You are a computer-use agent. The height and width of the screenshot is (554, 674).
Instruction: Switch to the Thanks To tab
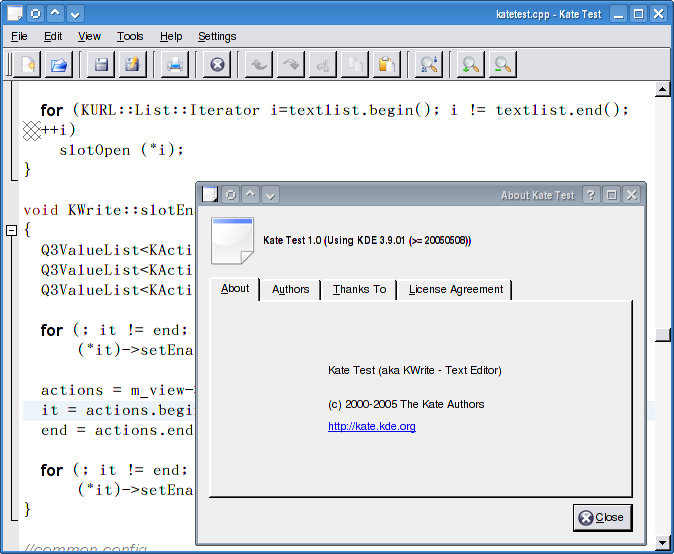pos(359,290)
